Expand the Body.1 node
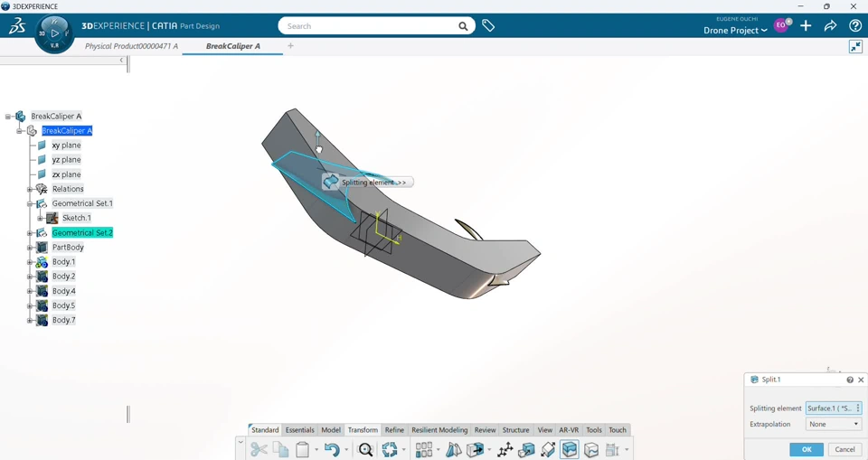This screenshot has height=460, width=868. pos(30,262)
